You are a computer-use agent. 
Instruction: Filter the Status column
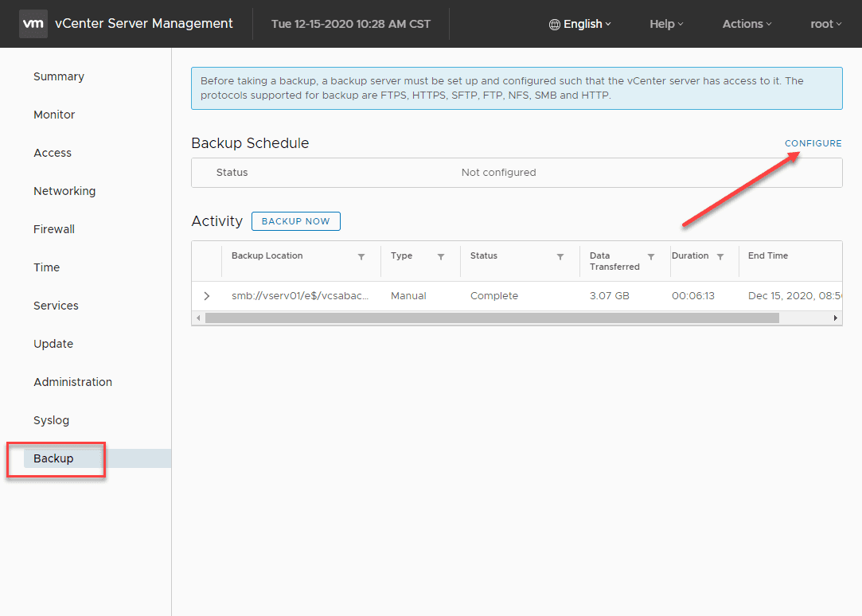[x=560, y=256]
